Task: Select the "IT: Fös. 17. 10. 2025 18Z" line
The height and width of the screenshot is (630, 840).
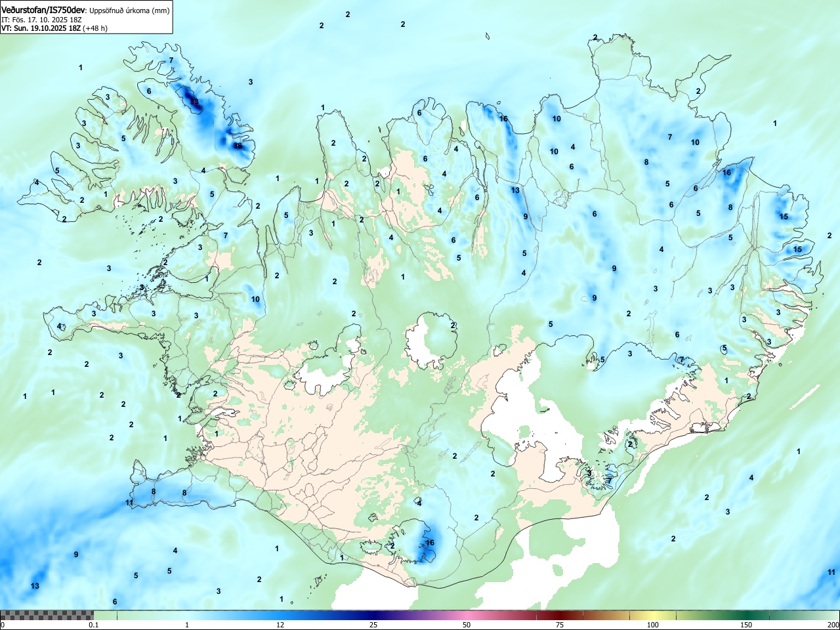Action: coord(41,20)
